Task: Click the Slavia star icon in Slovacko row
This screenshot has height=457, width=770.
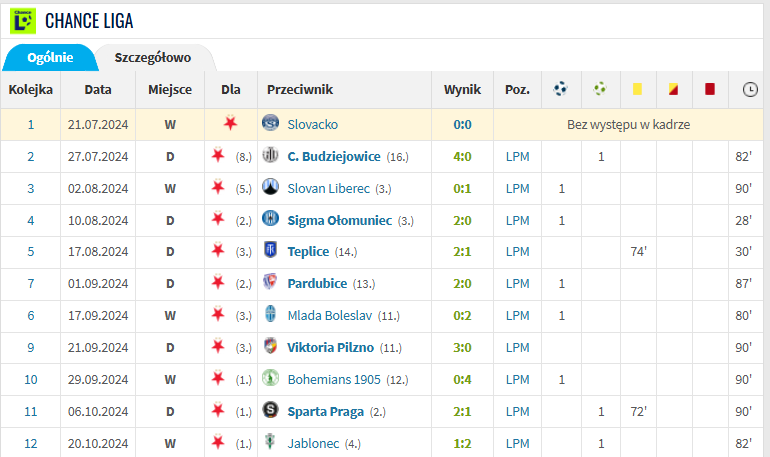Action: [x=230, y=123]
